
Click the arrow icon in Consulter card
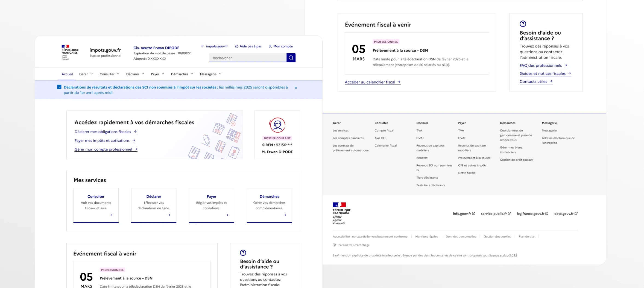coord(111,215)
